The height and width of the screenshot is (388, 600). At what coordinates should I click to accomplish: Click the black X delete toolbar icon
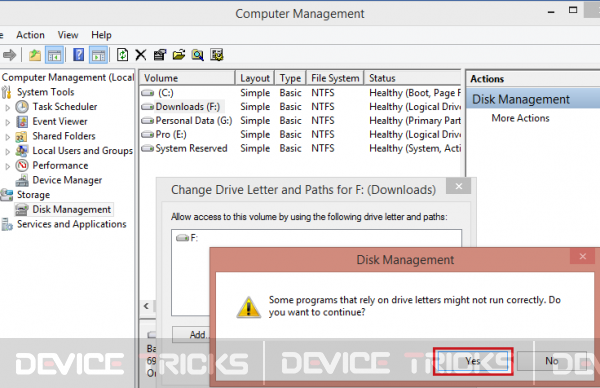[141, 55]
